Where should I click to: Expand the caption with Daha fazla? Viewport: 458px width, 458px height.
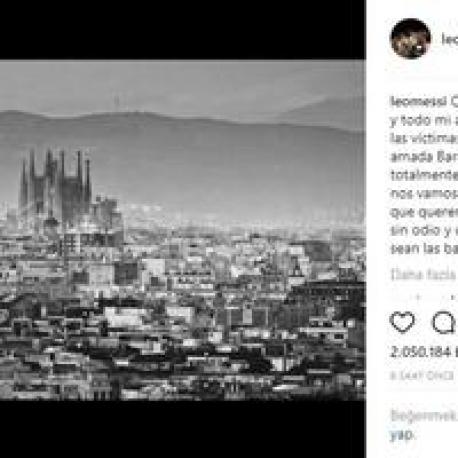pyautogui.click(x=424, y=275)
